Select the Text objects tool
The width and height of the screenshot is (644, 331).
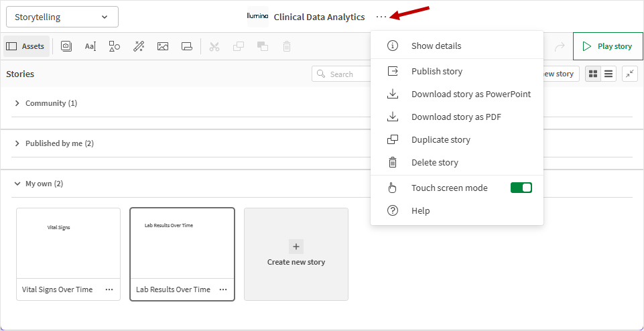point(90,46)
